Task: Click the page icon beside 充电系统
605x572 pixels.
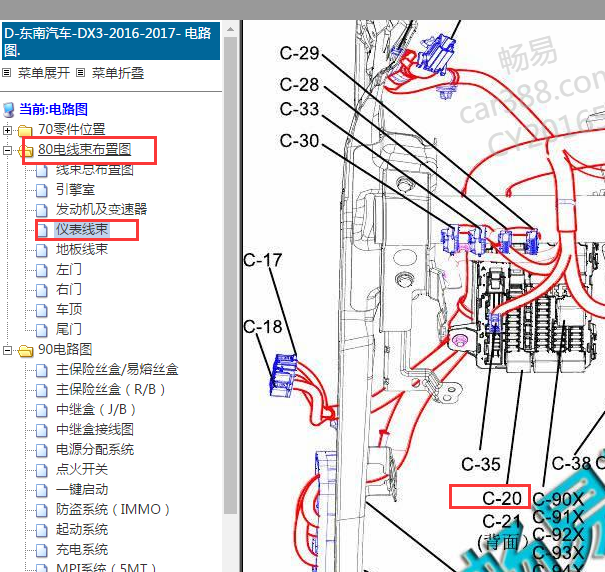Action: (42, 550)
